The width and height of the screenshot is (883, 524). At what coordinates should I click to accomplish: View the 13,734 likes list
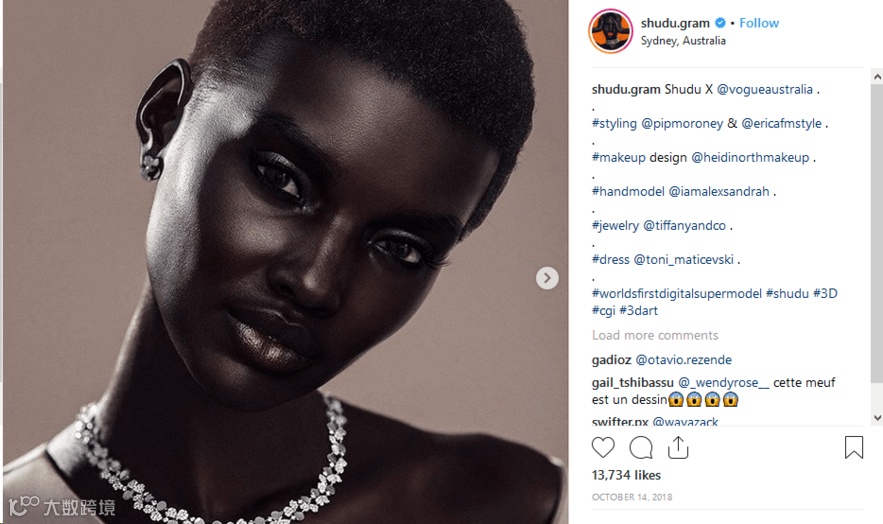point(626,475)
